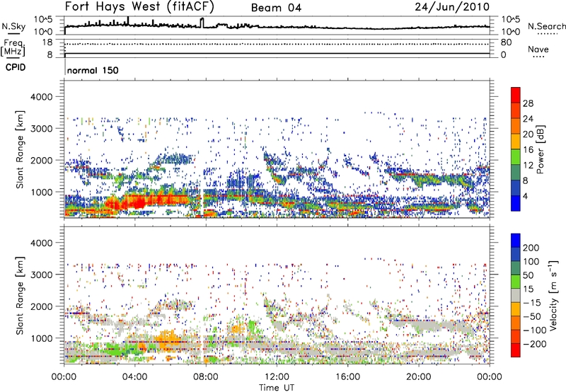Click the "4000" tick on power panel axis
This screenshot has width=566, height=392.
pos(41,97)
